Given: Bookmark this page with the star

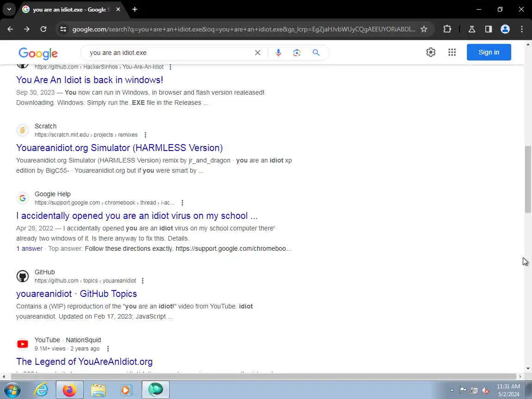Looking at the screenshot, I should (x=424, y=29).
